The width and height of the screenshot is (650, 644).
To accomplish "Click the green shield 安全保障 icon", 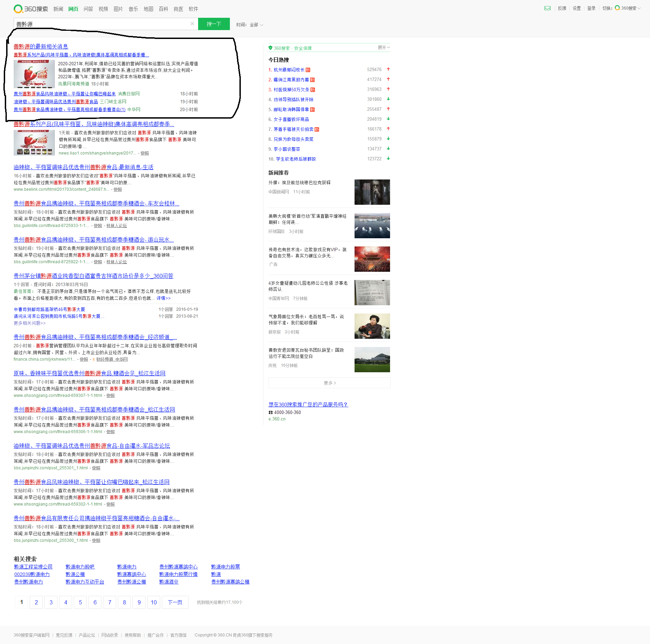I will click(x=271, y=48).
